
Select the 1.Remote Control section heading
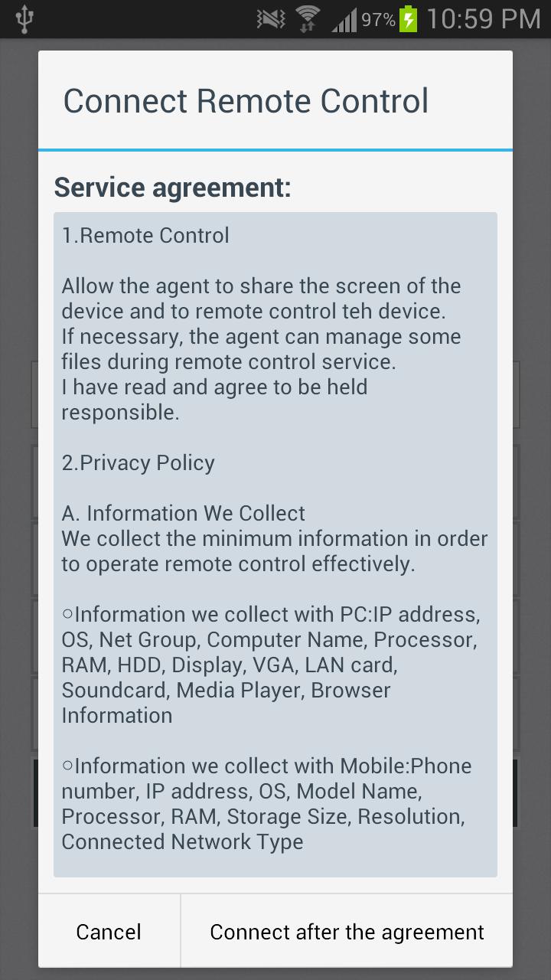tap(145, 235)
